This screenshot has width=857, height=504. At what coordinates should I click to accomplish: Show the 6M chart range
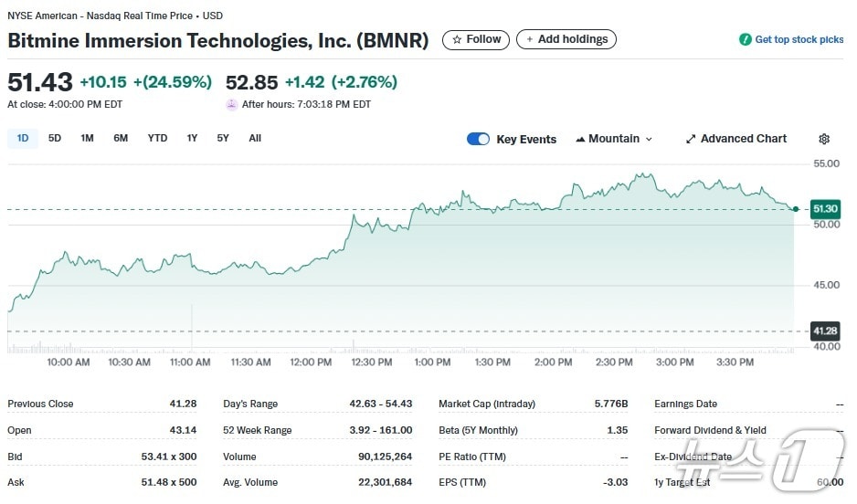point(121,138)
